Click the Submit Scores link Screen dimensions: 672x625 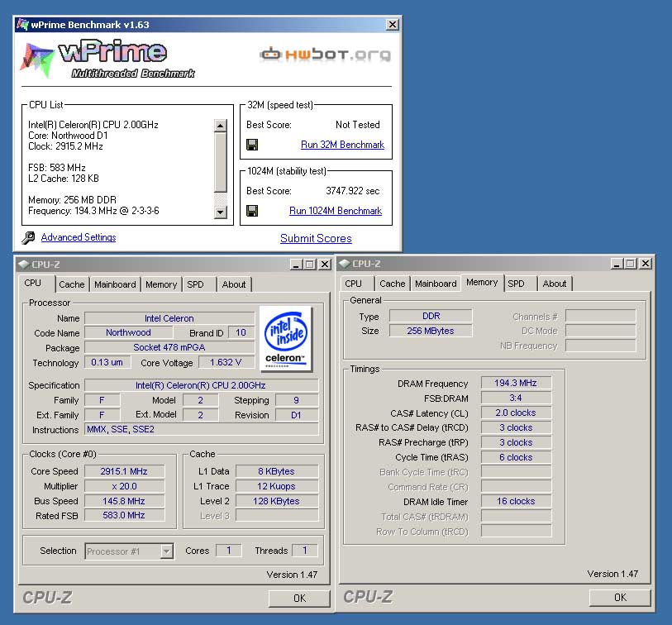point(316,238)
